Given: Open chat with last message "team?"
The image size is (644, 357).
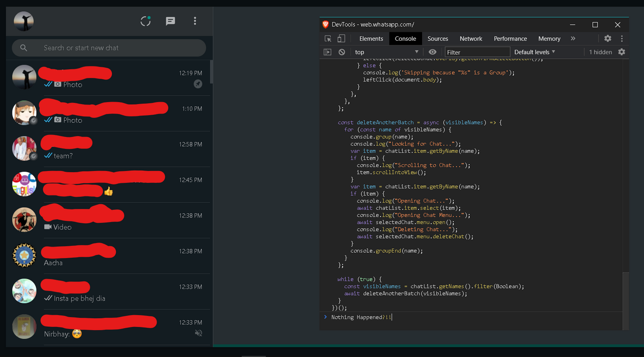Looking at the screenshot, I should [108, 149].
